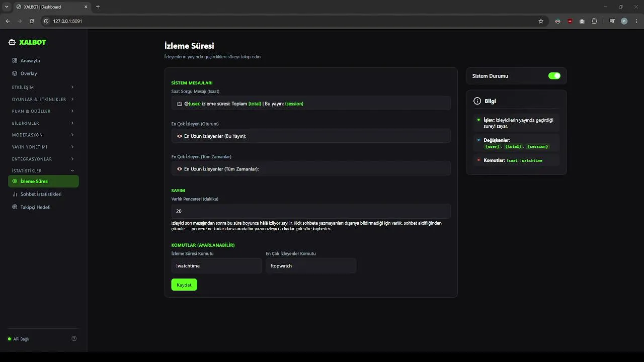Expand the BİLDİRİMLER section
This screenshot has width=644, height=362.
(44, 123)
